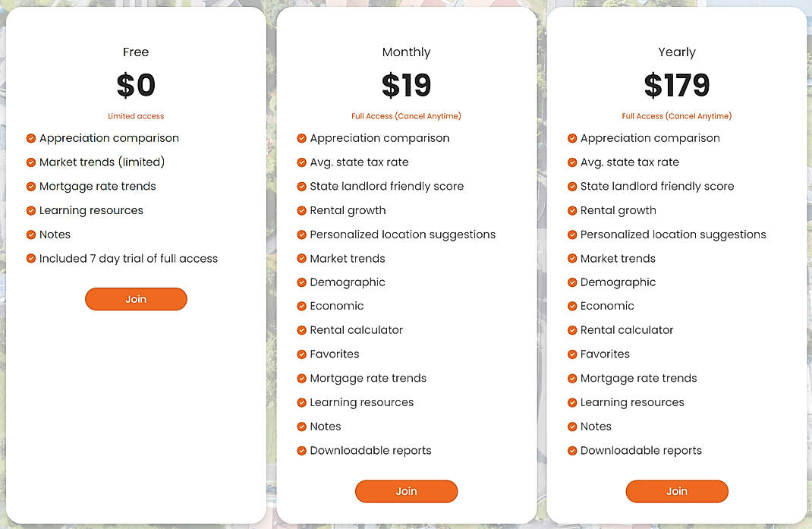Select the icon next to Economic in Monthly plan
This screenshot has width=812, height=529.
[301, 306]
